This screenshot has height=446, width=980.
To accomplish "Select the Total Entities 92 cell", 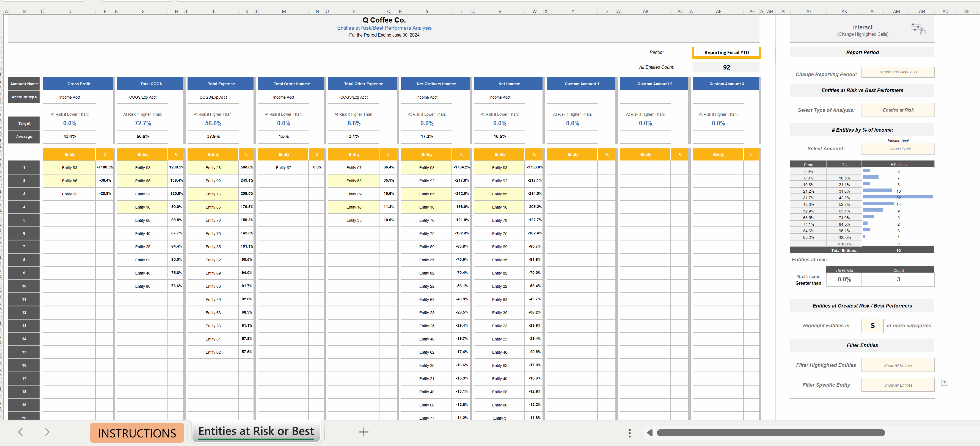I will pyautogui.click(x=898, y=251).
